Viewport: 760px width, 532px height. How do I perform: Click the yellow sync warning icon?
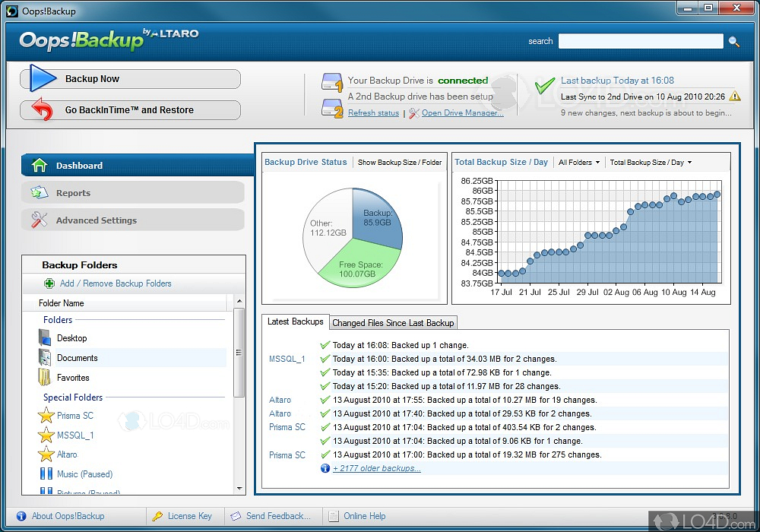pos(734,97)
